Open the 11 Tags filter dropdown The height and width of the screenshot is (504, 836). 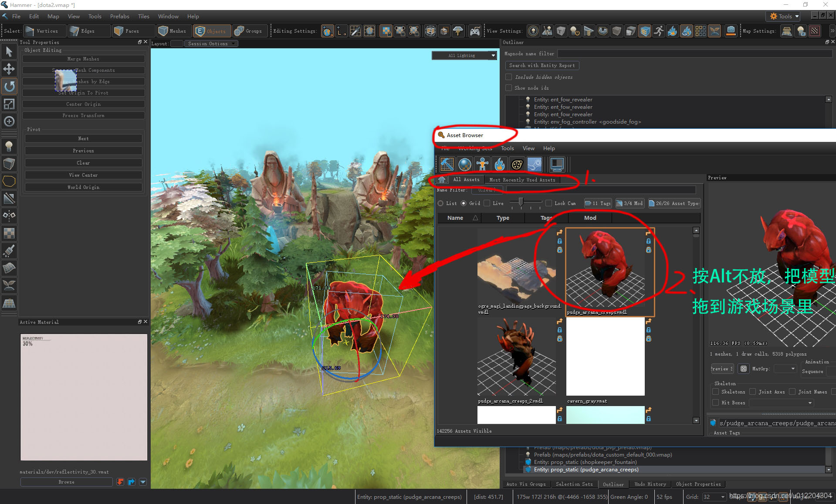pos(598,203)
